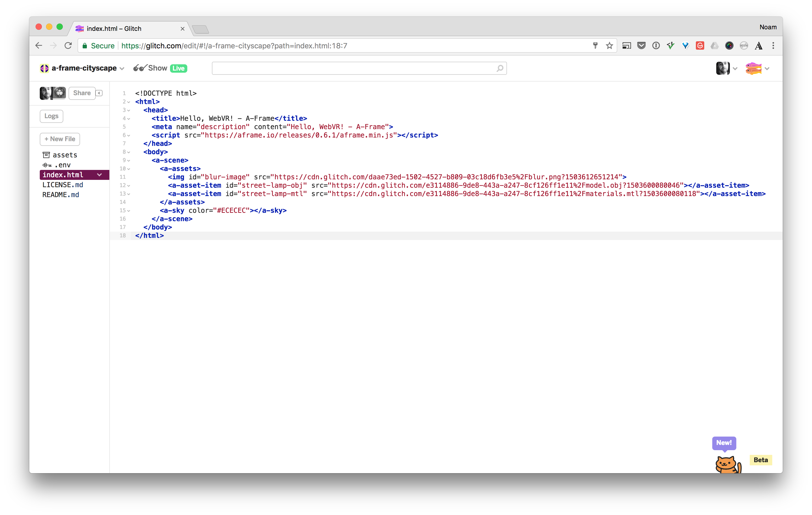Fold the a-assets block at line 10
812x515 pixels.
128,169
